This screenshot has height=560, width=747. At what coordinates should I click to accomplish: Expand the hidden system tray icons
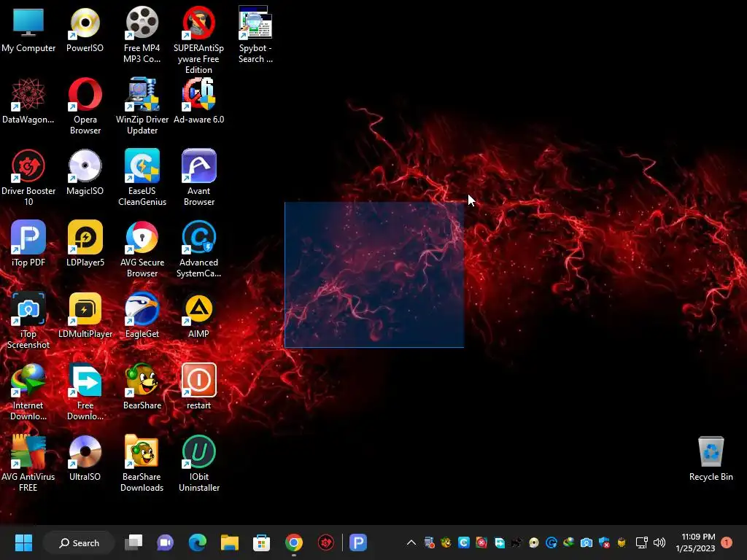[x=411, y=542]
